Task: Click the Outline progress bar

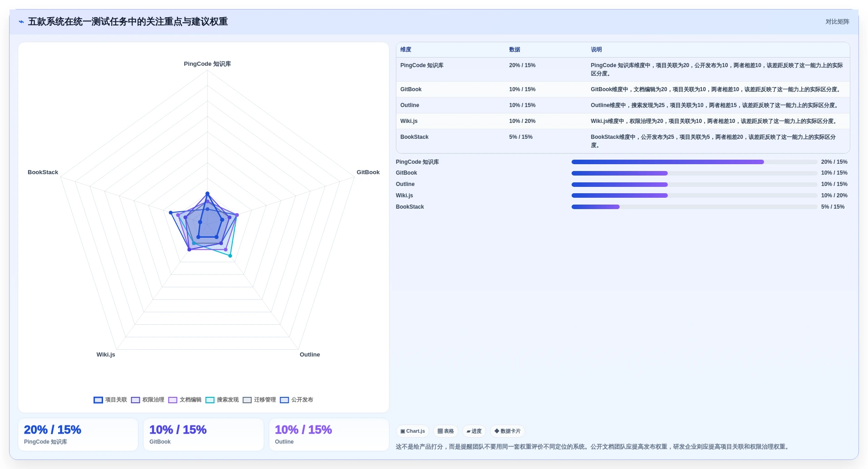Action: coord(694,185)
